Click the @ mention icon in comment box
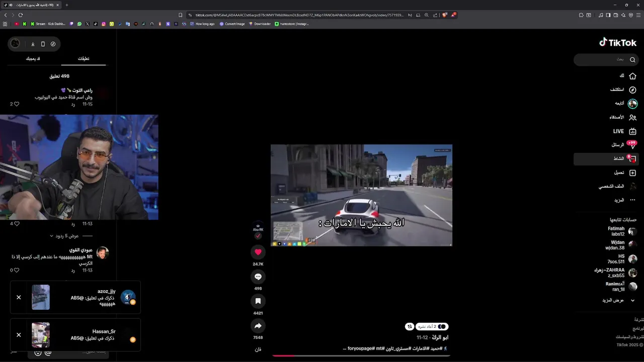The width and height of the screenshot is (644, 362). click(x=49, y=353)
